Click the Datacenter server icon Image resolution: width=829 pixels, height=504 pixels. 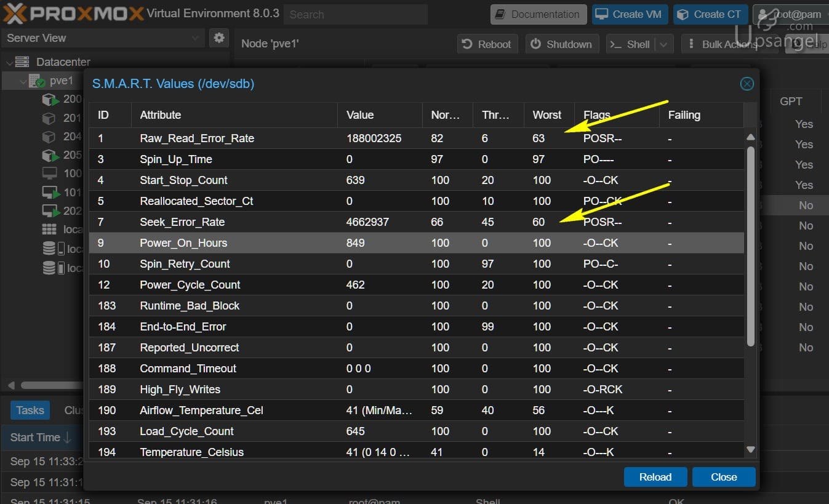tap(22, 62)
